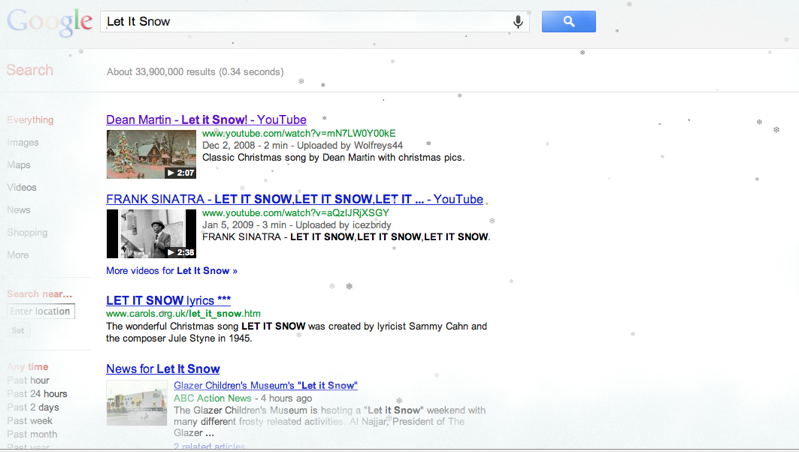The width and height of the screenshot is (799, 452).
Task: Click the red Search heading
Action: [30, 70]
